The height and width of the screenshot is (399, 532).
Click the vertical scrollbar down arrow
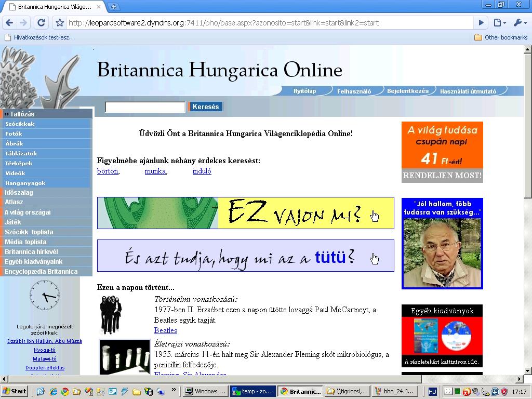tap(528, 370)
